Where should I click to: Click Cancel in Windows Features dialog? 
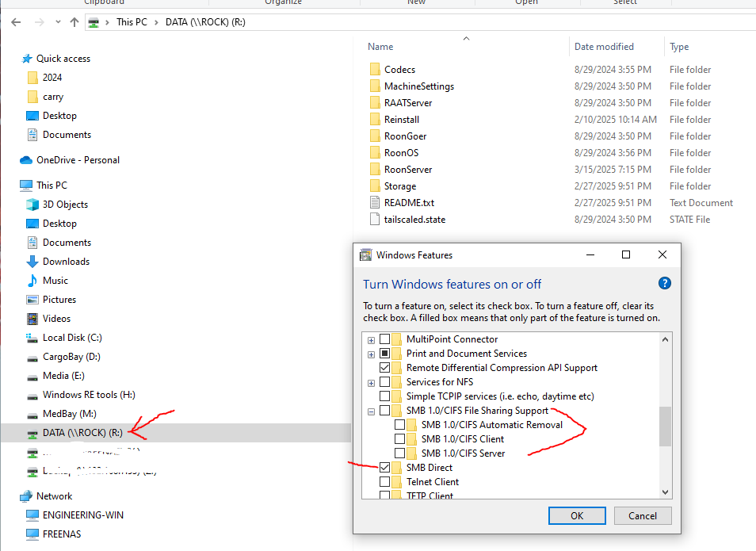click(x=643, y=516)
